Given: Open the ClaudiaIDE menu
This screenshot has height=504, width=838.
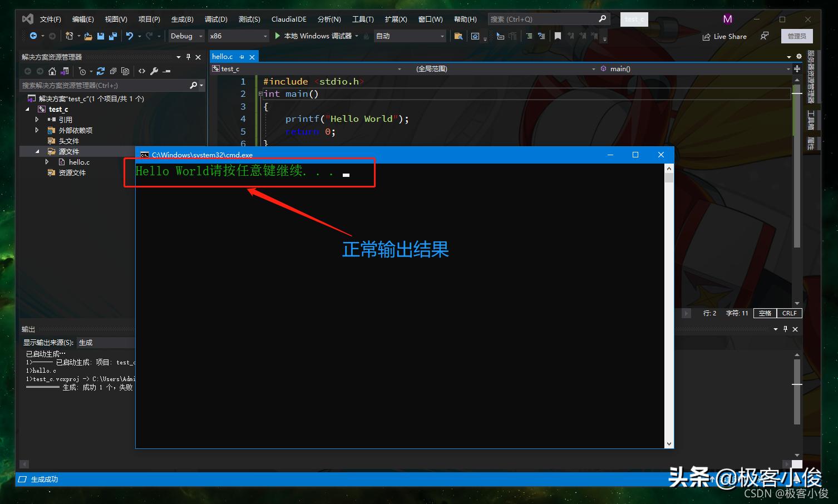Looking at the screenshot, I should [x=289, y=18].
